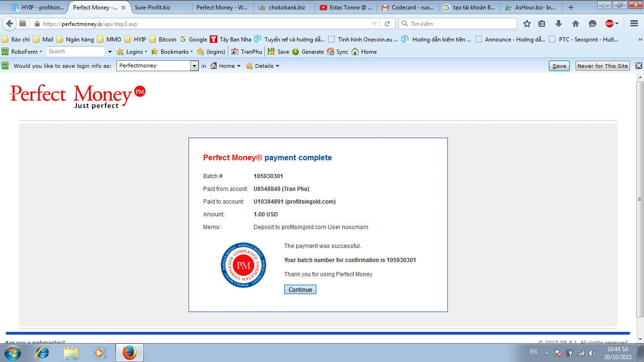Open the Firefox hamburger menu
644x362 pixels.
[x=634, y=24]
